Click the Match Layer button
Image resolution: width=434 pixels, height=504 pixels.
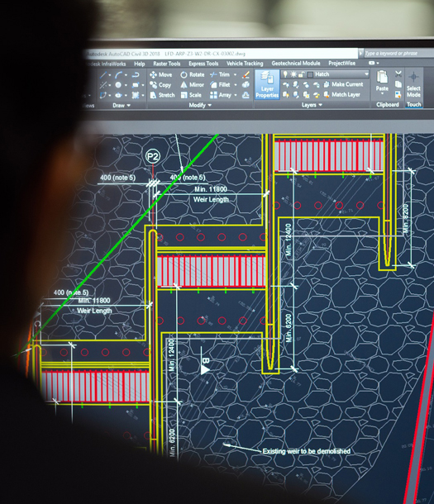341,94
